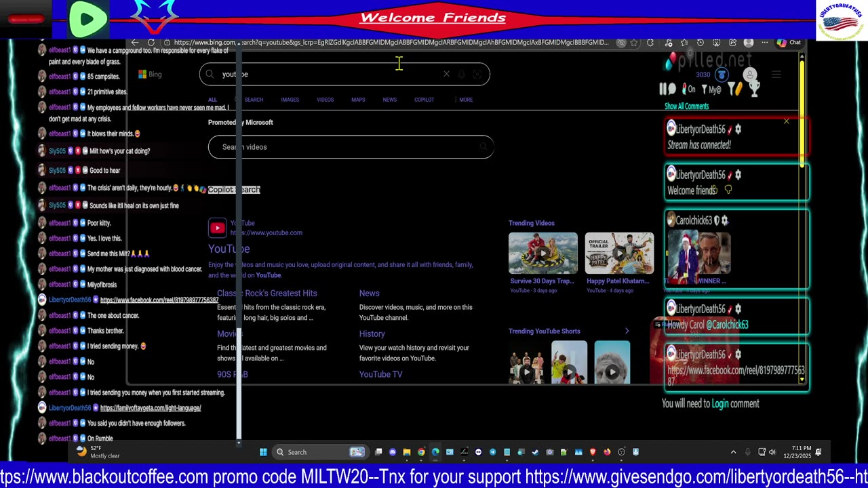Click the Login link to comment

720,404
